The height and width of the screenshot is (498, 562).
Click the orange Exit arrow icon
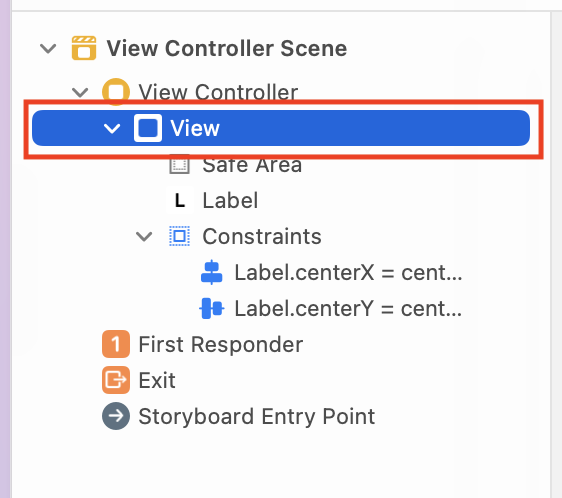coord(116,380)
